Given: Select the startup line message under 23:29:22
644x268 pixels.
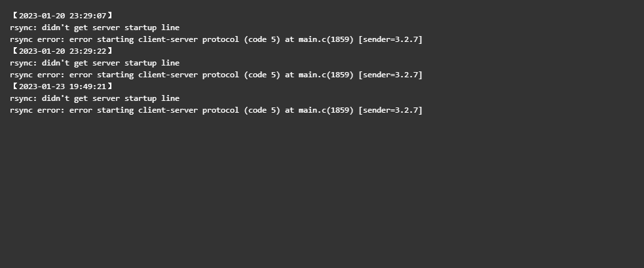Looking at the screenshot, I should (95, 63).
